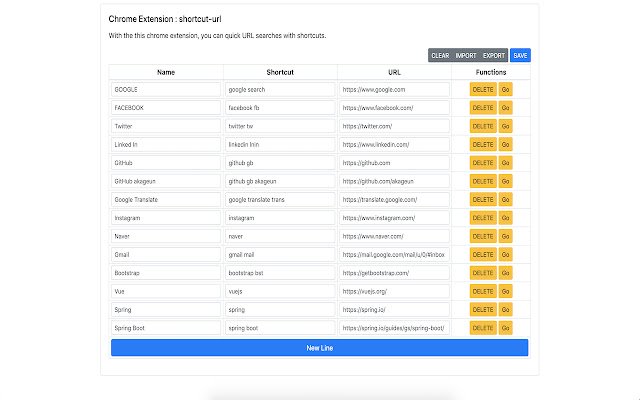Edit the linkedin.com URL field
640x400 pixels.
point(394,144)
